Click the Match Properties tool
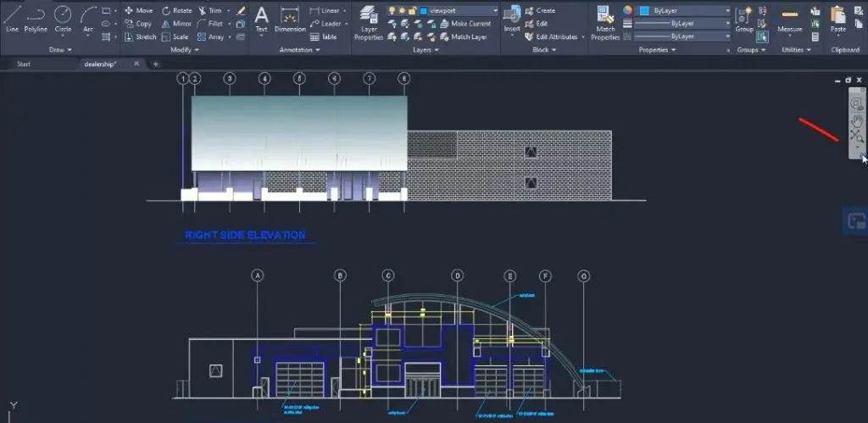 point(605,23)
